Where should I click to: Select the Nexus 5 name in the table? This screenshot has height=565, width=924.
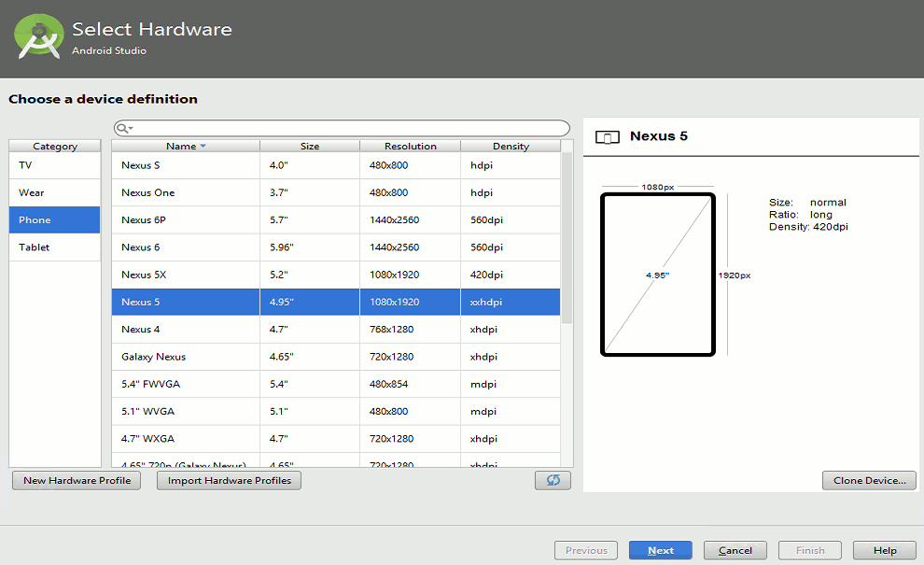coord(140,302)
